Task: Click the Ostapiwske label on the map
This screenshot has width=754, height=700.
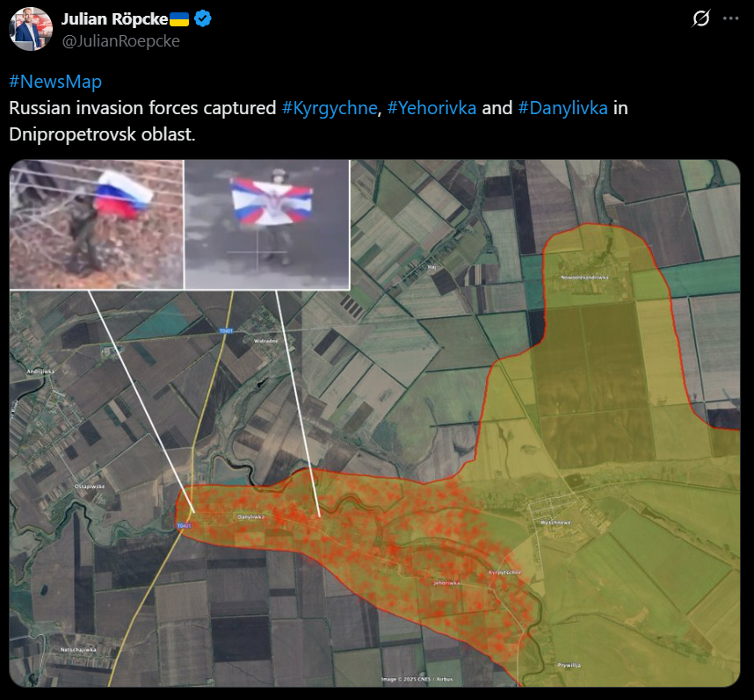Action: point(90,487)
